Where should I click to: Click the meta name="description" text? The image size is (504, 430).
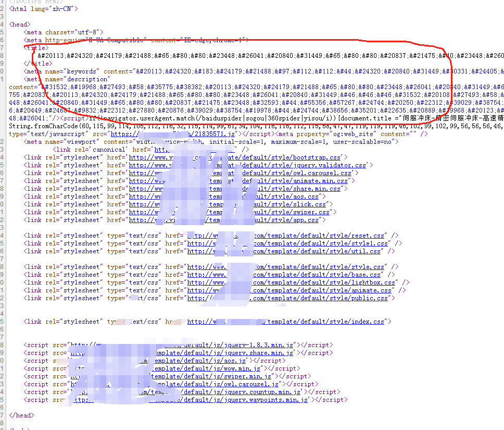tap(67, 79)
